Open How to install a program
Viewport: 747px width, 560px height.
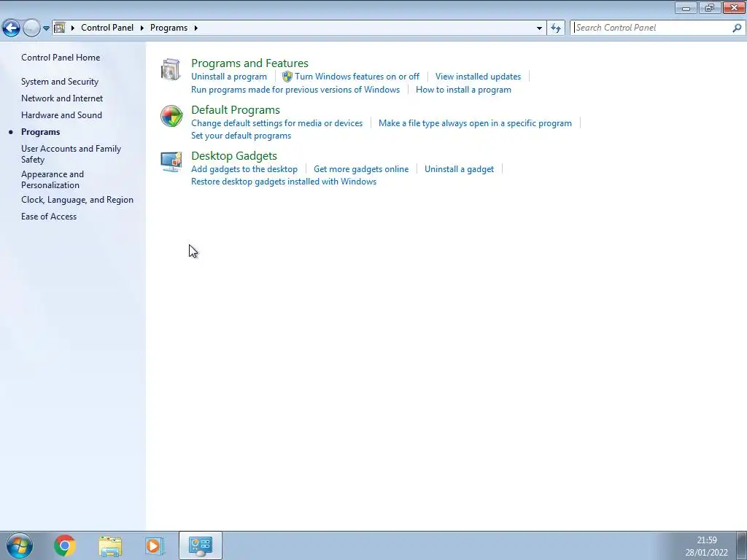pyautogui.click(x=463, y=90)
